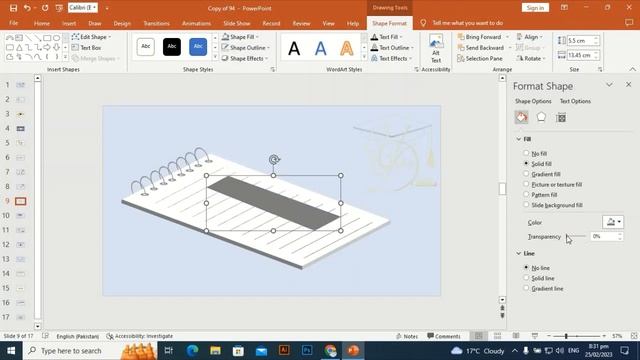This screenshot has width=640, height=360.
Task: Open Edit Shape options
Action: pyautogui.click(x=91, y=37)
